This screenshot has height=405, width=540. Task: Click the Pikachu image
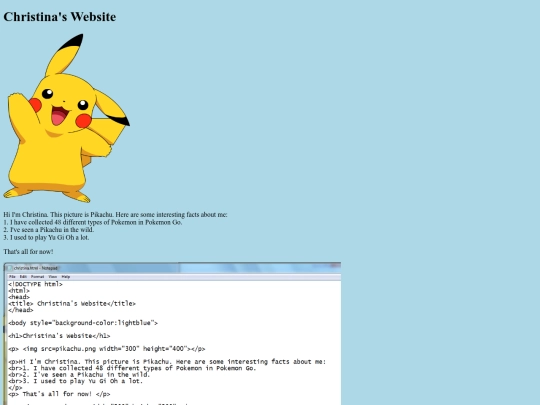67,118
